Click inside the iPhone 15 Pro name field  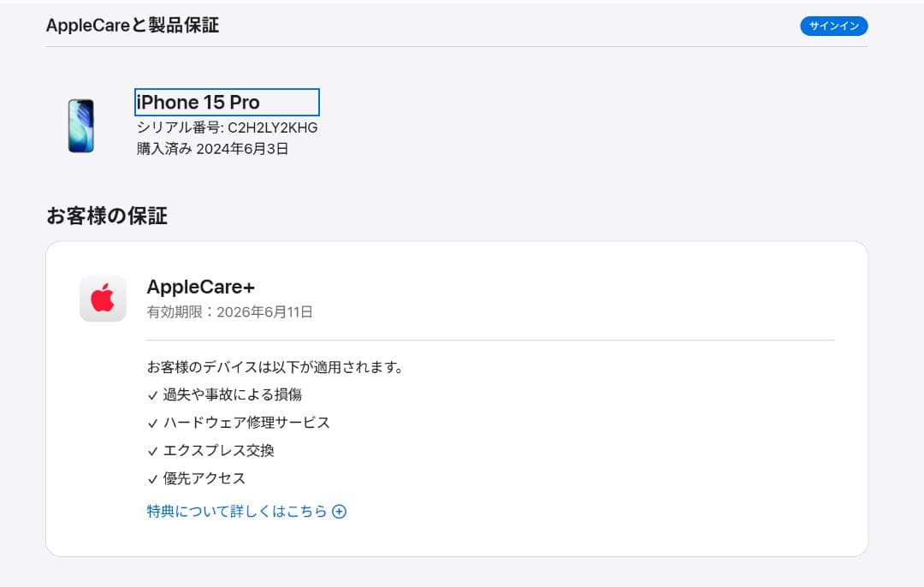click(226, 102)
